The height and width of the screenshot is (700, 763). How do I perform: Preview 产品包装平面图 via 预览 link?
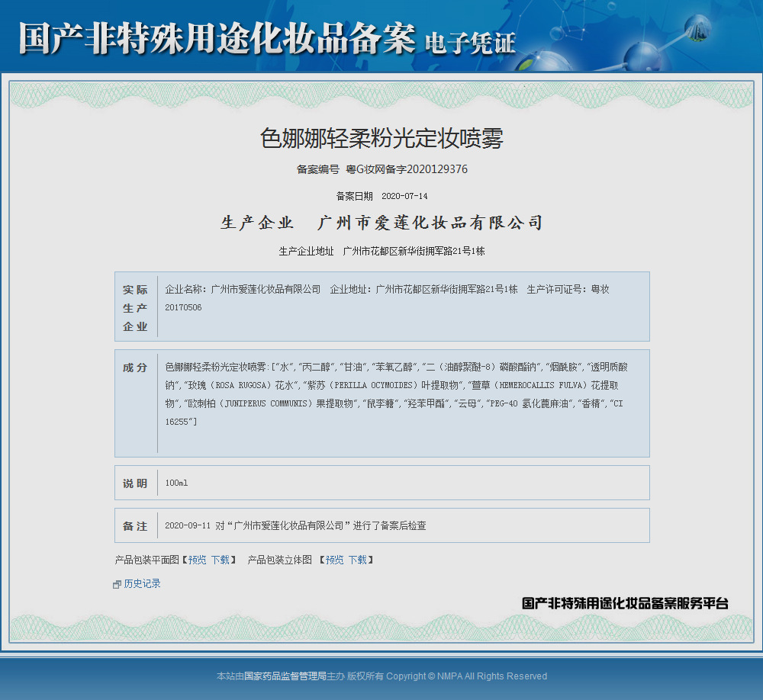click(x=197, y=560)
